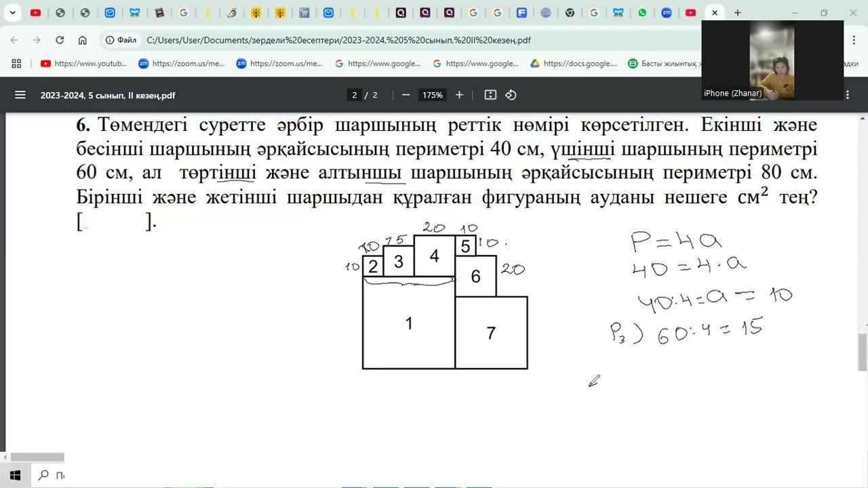Minimize the browser window
868x488 pixels.
[795, 12]
